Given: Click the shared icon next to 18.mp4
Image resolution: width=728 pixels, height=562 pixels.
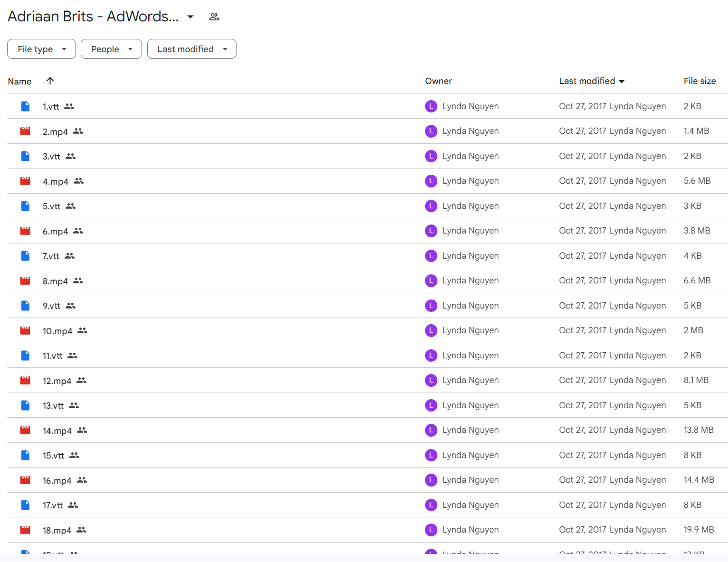Looking at the screenshot, I should (82, 530).
